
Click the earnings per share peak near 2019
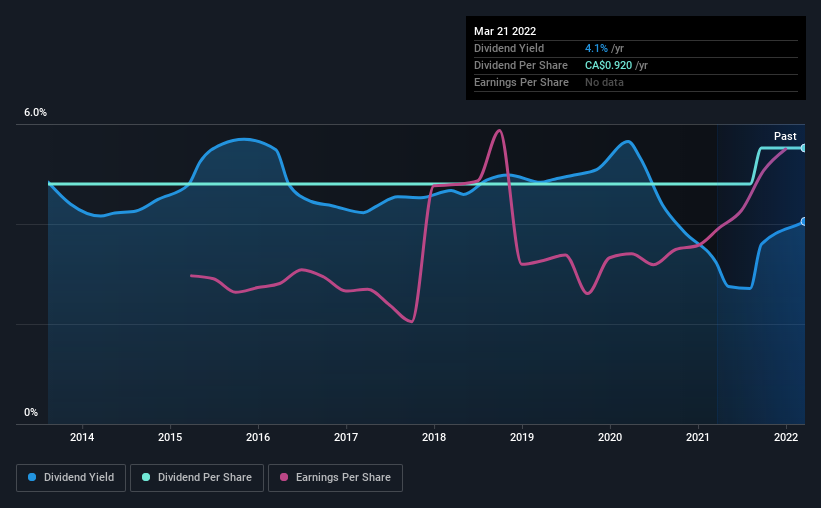pos(500,130)
